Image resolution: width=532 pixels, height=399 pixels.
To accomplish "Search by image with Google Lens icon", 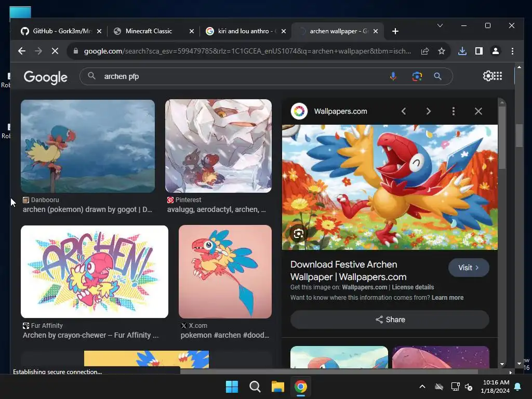I will tap(417, 76).
